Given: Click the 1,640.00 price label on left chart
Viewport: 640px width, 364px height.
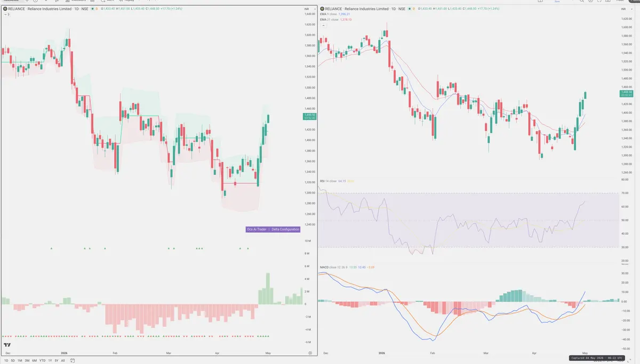Looking at the screenshot, I should [310, 14].
